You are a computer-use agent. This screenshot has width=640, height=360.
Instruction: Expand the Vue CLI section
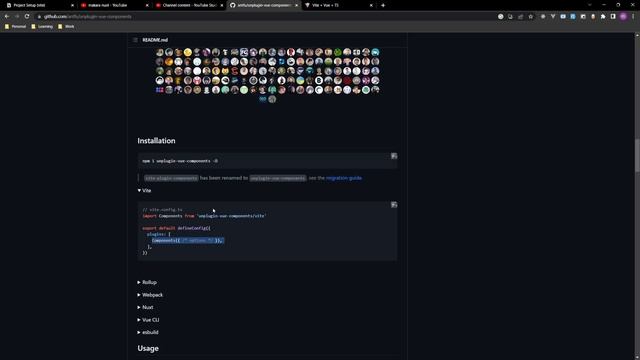pos(149,320)
